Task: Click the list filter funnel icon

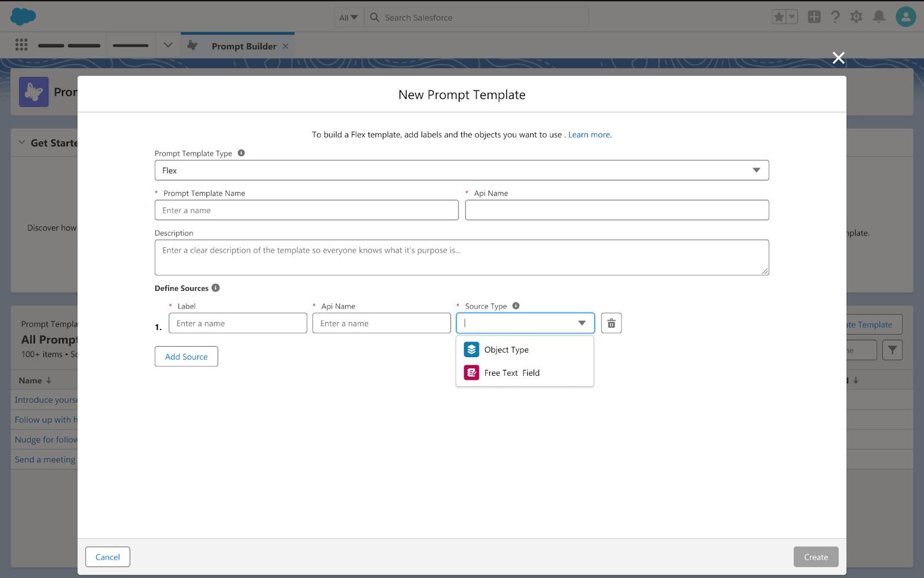Action: 892,350
